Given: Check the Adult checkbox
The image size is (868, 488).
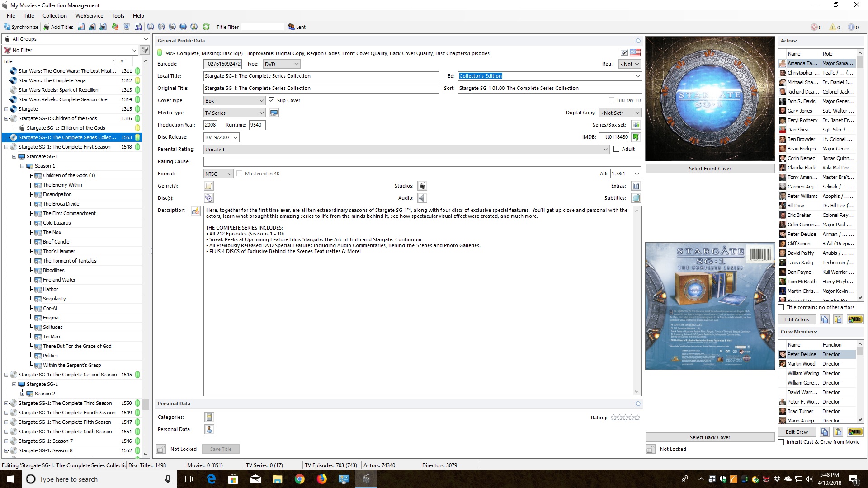Looking at the screenshot, I should point(616,149).
